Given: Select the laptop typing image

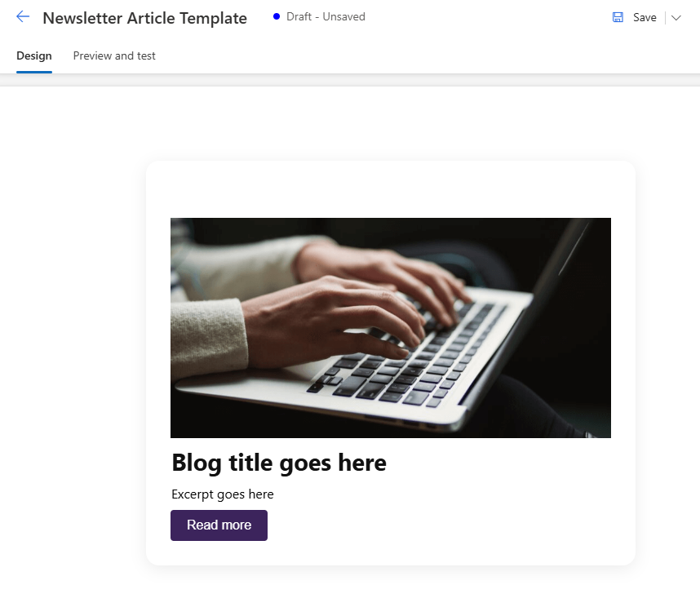Looking at the screenshot, I should 391,328.
